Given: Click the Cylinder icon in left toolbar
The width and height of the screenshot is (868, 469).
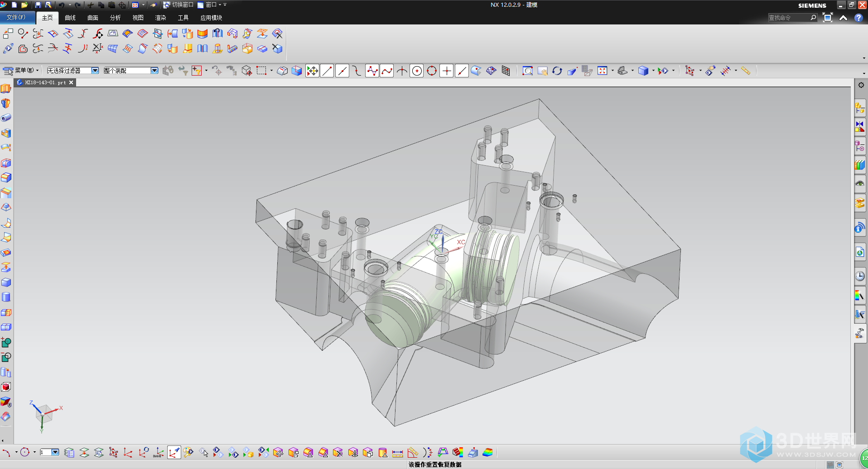Looking at the screenshot, I should click(x=6, y=297).
